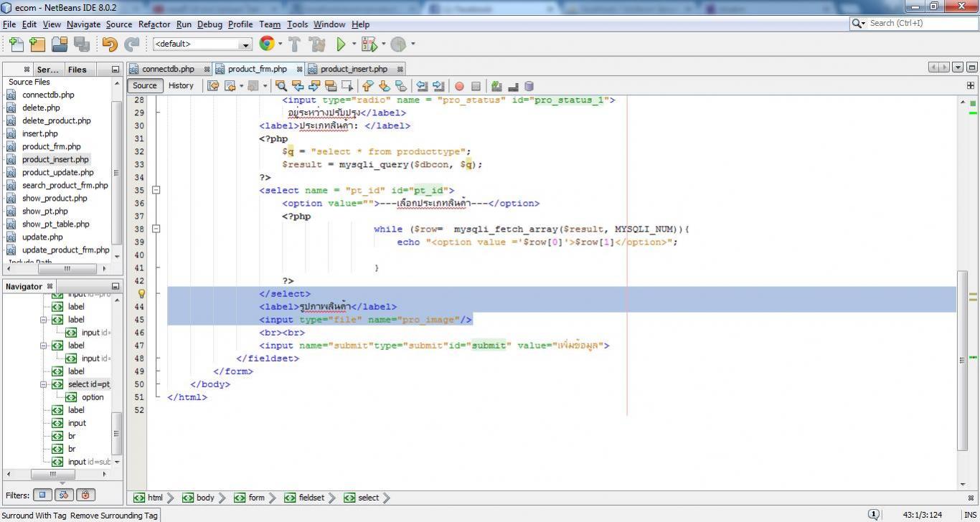Click the red Start Macro Recording icon
This screenshot has width=980, height=522.
(459, 86)
